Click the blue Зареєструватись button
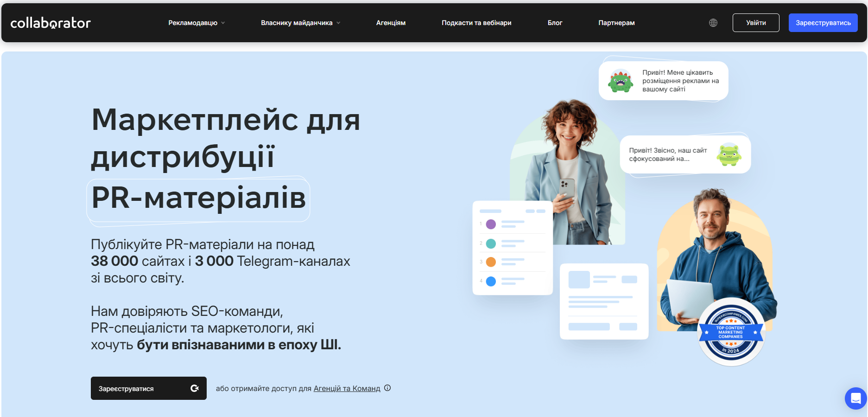 point(823,23)
